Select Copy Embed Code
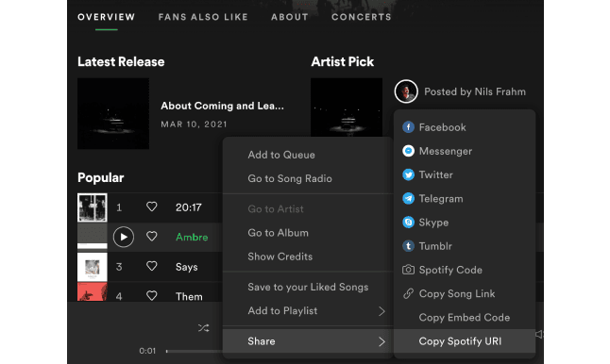The height and width of the screenshot is (364, 610). click(465, 318)
